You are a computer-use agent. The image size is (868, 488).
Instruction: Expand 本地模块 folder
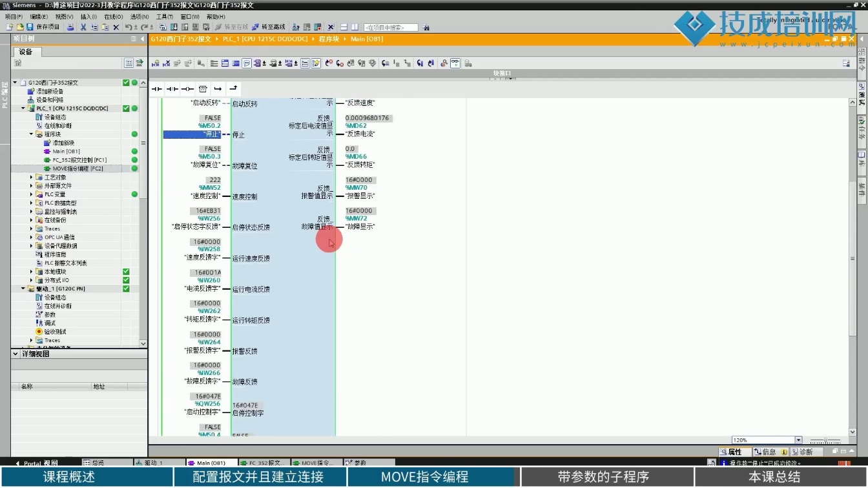[x=31, y=272]
